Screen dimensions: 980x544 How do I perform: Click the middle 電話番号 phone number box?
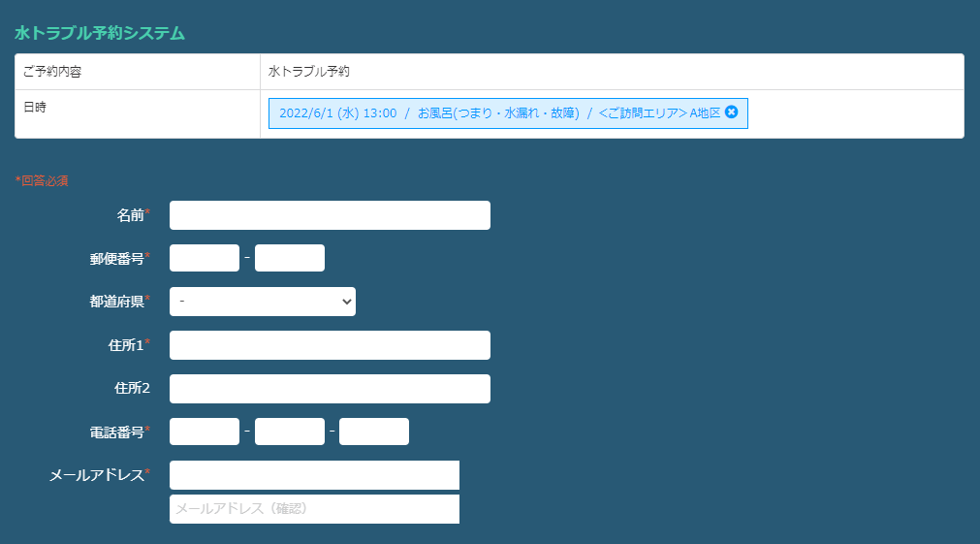[290, 432]
